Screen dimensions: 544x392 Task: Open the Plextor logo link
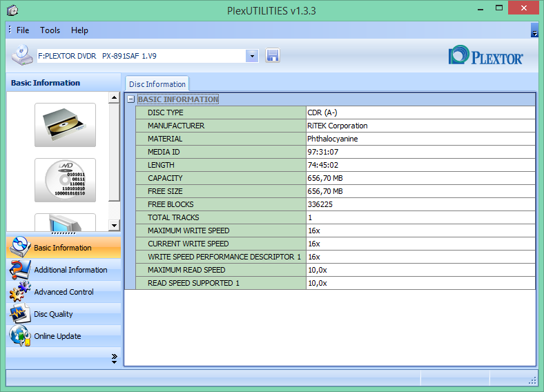(x=486, y=55)
